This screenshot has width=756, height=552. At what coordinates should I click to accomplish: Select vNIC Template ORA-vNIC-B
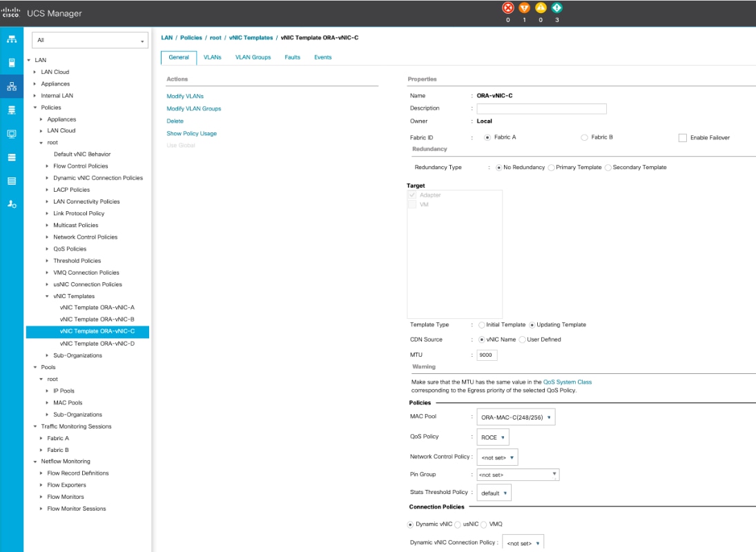pyautogui.click(x=97, y=319)
